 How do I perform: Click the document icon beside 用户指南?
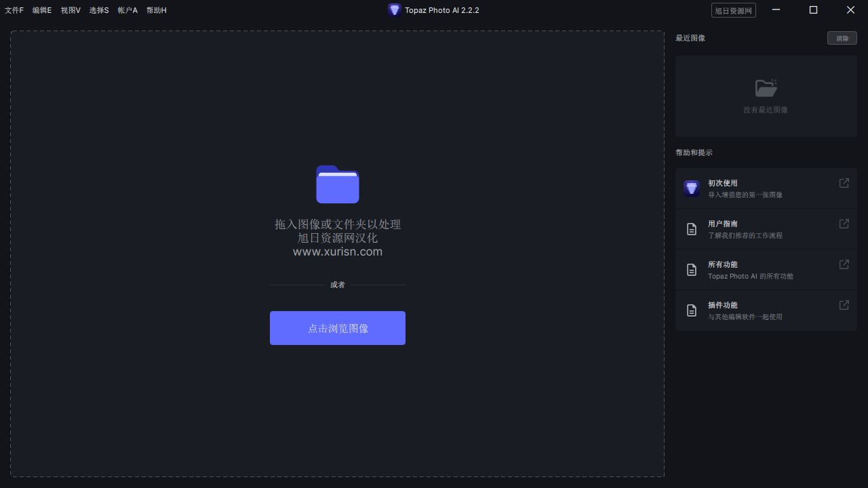(692, 229)
